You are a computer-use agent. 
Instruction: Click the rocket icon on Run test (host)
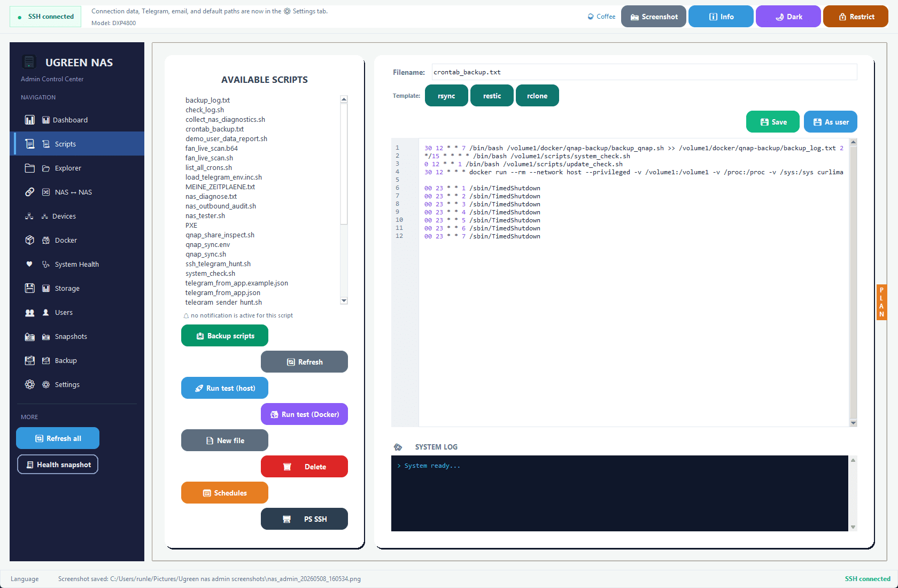tap(199, 388)
